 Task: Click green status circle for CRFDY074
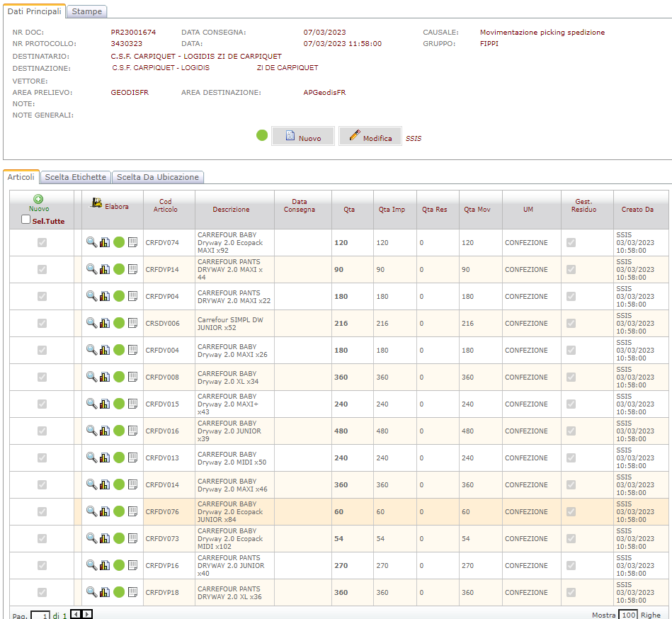pyautogui.click(x=119, y=243)
